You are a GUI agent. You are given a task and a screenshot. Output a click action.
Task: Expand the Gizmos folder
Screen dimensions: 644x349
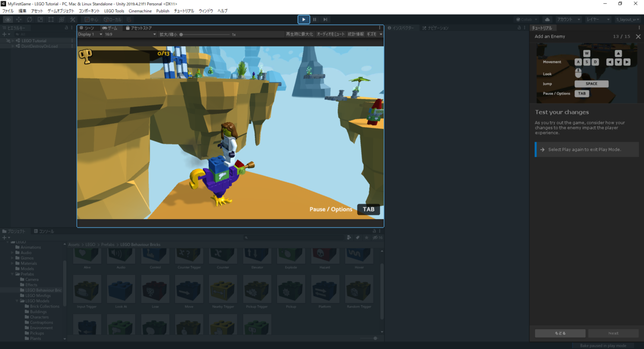click(x=12, y=258)
